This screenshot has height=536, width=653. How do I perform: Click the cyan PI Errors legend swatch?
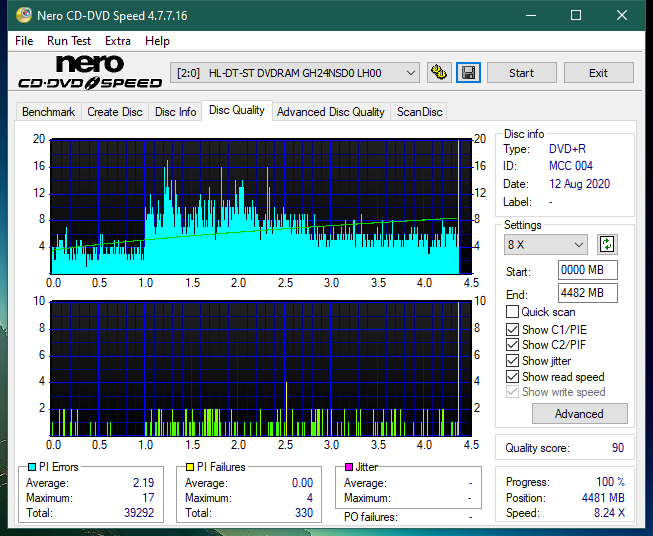point(32,467)
